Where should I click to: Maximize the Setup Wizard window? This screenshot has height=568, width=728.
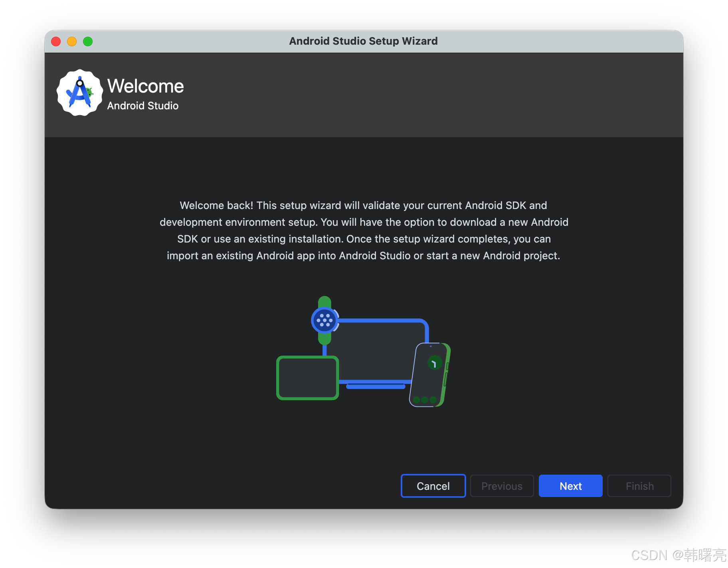[88, 41]
